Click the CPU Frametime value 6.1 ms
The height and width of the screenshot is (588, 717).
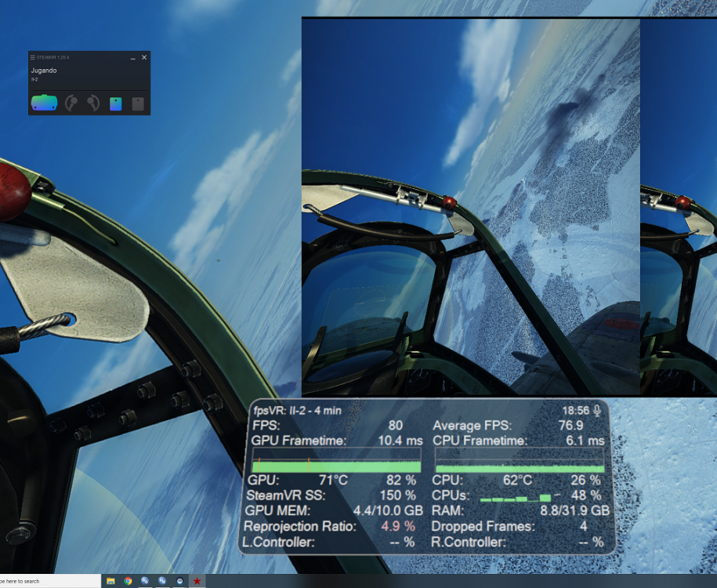click(585, 441)
